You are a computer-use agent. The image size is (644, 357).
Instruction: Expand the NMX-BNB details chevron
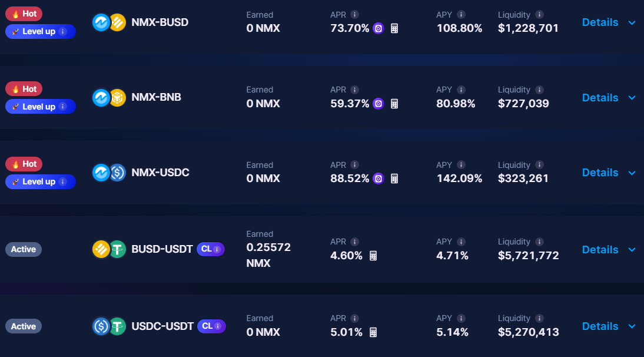click(x=632, y=98)
